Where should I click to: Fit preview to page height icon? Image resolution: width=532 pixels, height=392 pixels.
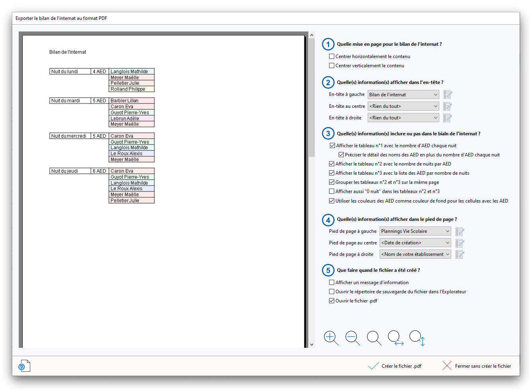(x=417, y=338)
